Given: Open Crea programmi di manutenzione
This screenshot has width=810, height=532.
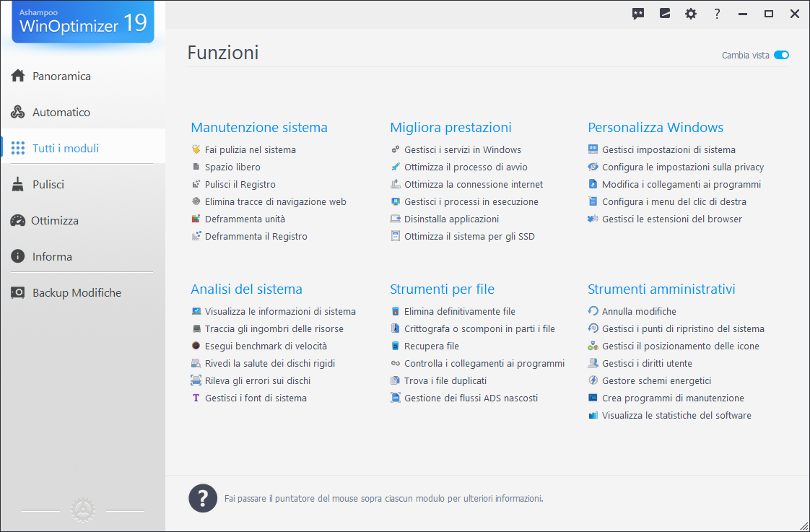Looking at the screenshot, I should click(x=673, y=398).
